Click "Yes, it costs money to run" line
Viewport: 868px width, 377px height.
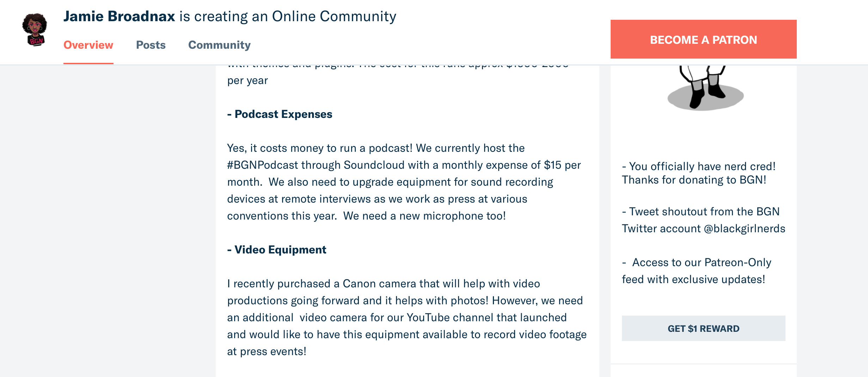point(376,148)
